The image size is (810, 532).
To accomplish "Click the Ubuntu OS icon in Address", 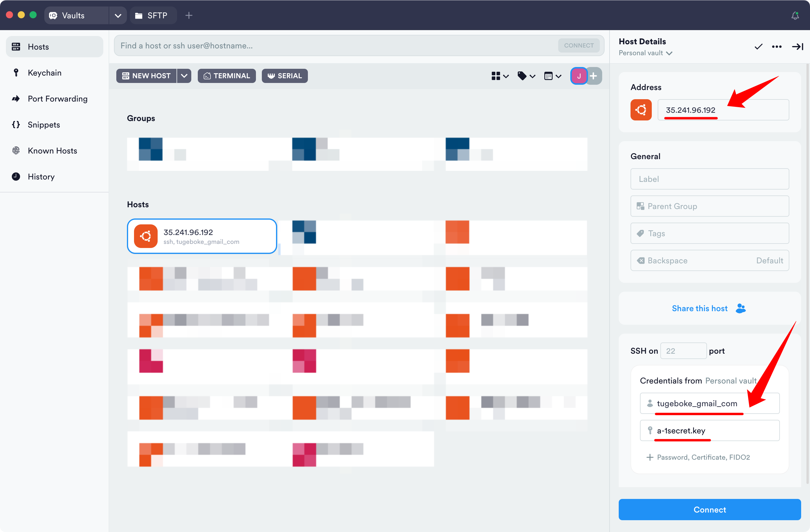I will 641,110.
